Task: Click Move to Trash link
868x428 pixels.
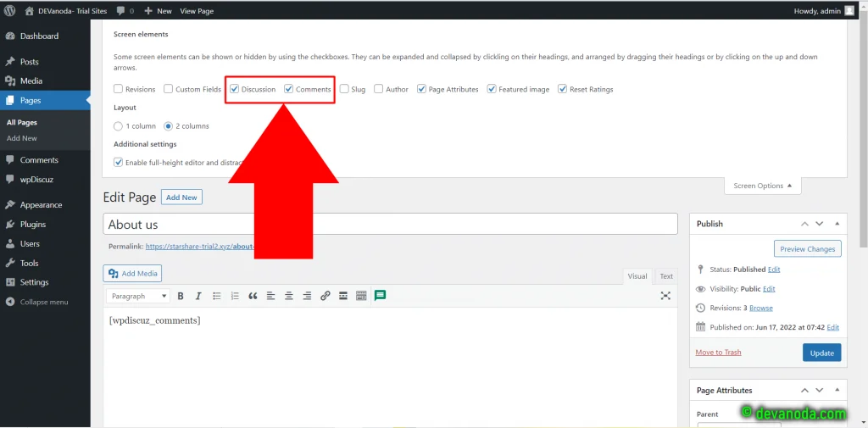Action: click(x=719, y=352)
